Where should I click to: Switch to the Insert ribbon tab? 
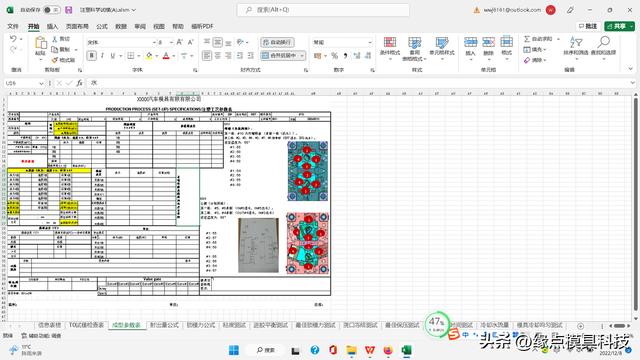[x=52, y=26]
